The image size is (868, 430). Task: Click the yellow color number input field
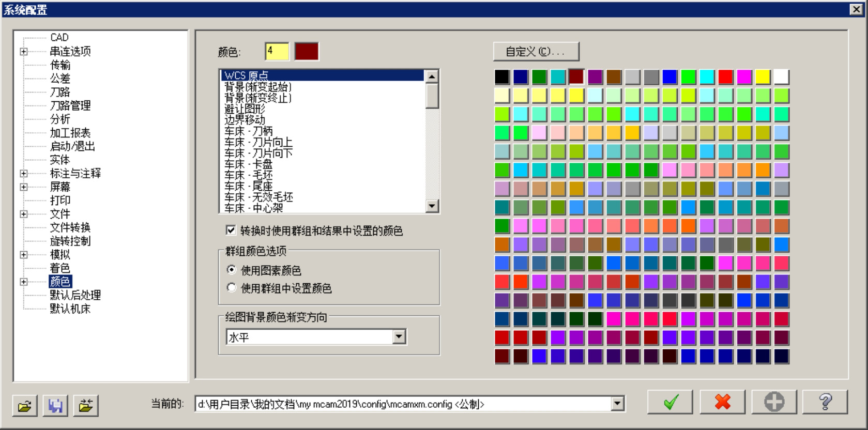pos(277,51)
